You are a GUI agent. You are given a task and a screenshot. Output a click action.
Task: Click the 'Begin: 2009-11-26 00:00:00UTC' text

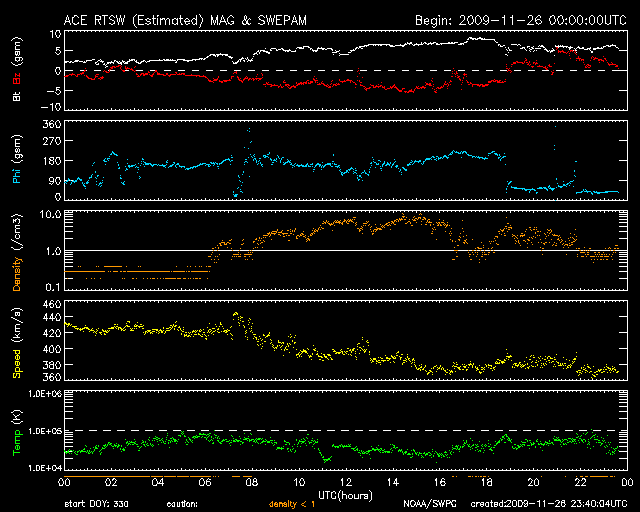(521, 20)
